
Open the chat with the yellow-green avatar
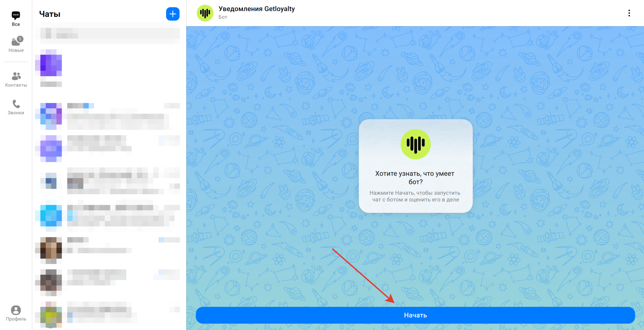point(107,314)
